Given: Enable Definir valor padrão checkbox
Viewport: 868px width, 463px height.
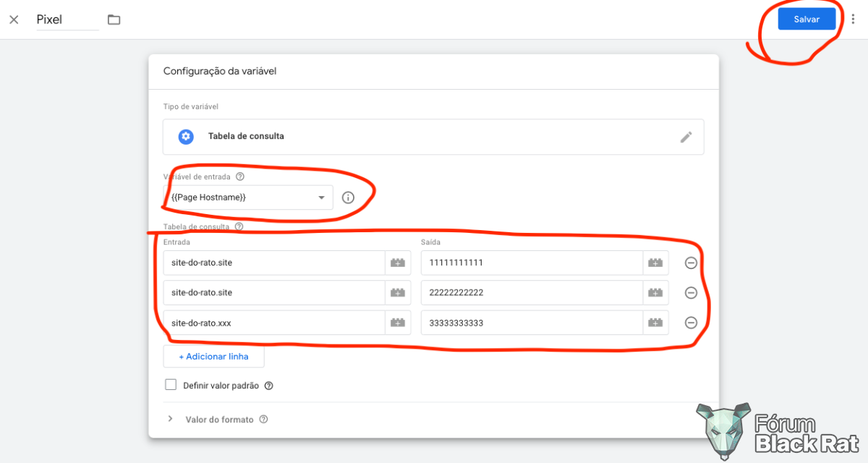Looking at the screenshot, I should point(171,385).
